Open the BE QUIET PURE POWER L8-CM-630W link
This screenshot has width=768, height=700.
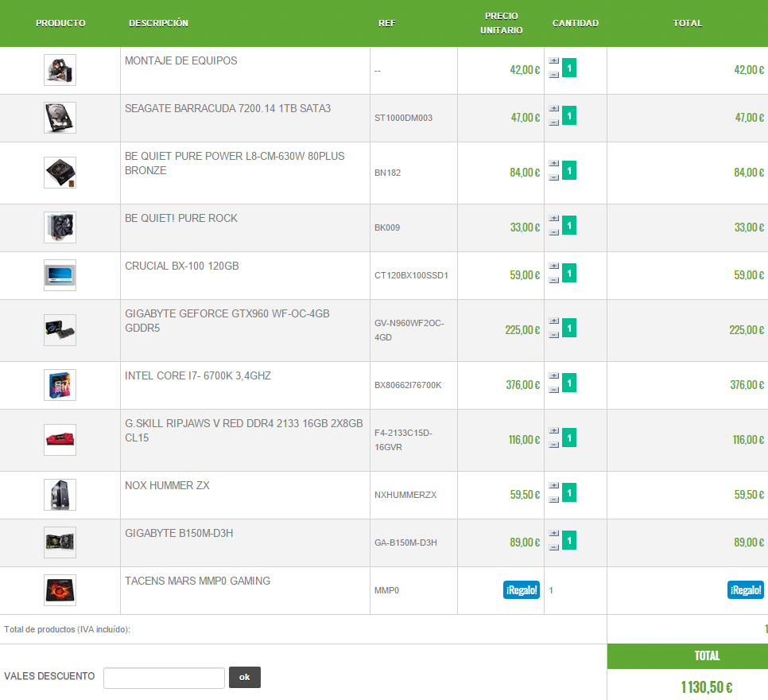(x=235, y=163)
